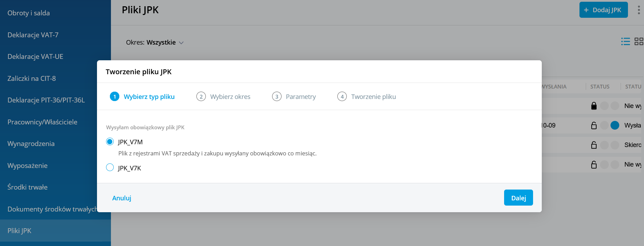644x246 pixels.
Task: Click the open padlock in the 10-09 row
Action: (x=594, y=125)
